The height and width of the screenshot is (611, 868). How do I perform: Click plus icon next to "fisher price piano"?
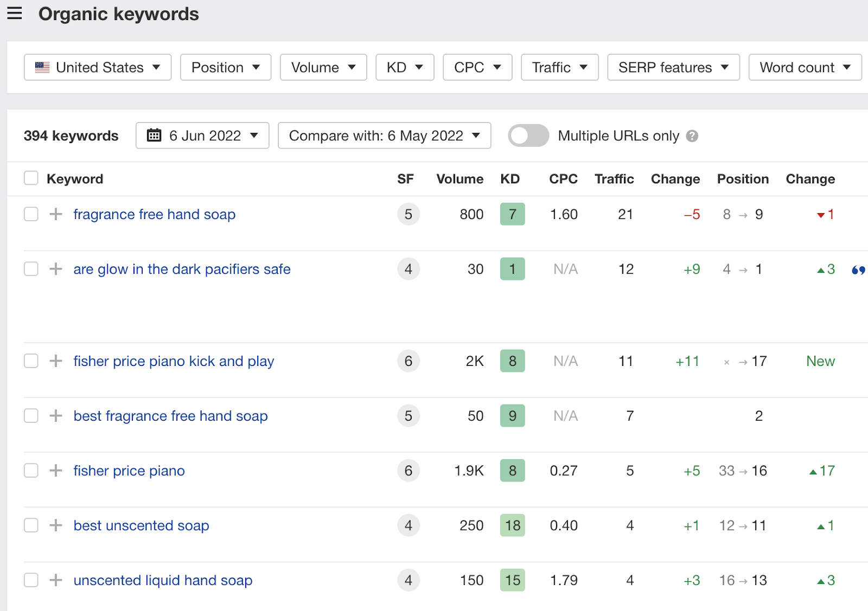[x=55, y=471]
